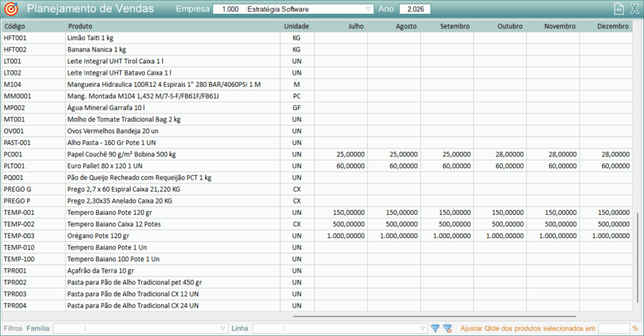Export the sales plan to XLS

pos(618,9)
